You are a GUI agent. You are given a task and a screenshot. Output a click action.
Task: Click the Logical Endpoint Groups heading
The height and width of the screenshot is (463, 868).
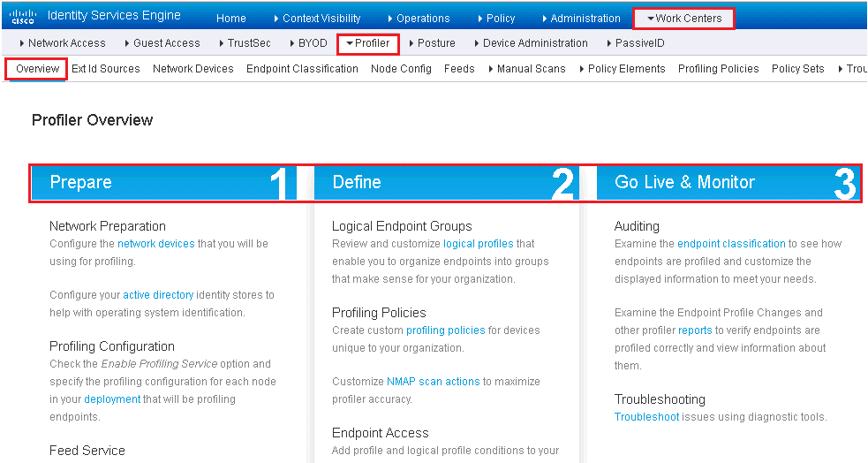tap(402, 226)
